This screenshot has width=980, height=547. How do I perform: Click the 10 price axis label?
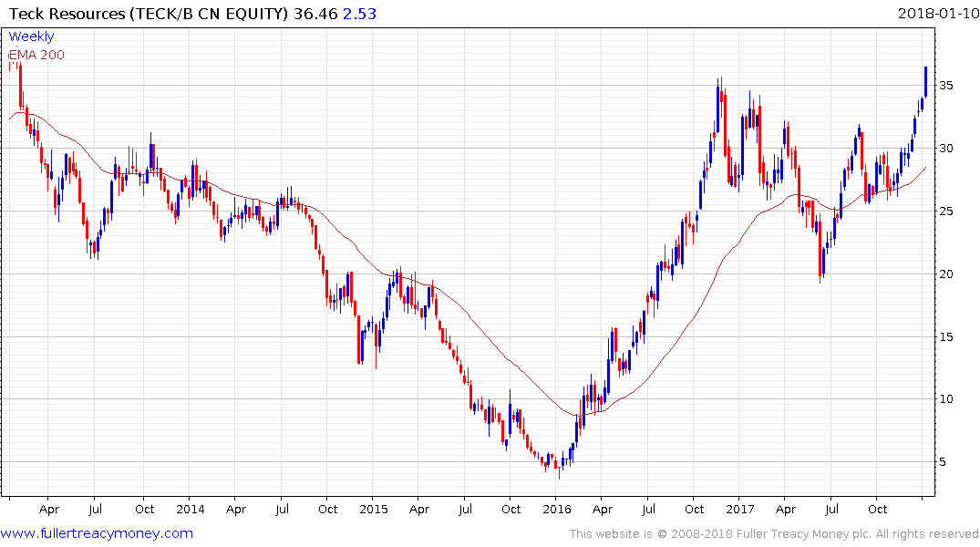coord(945,399)
